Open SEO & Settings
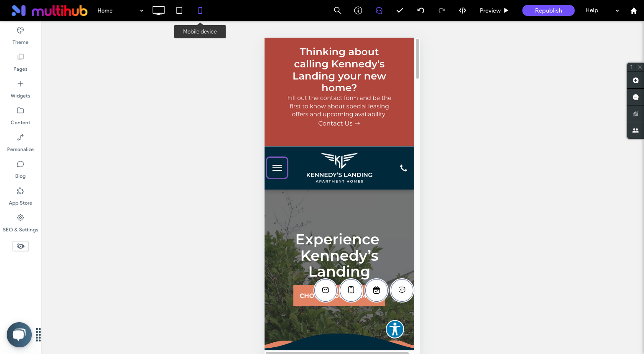This screenshot has height=354, width=644. click(x=20, y=223)
